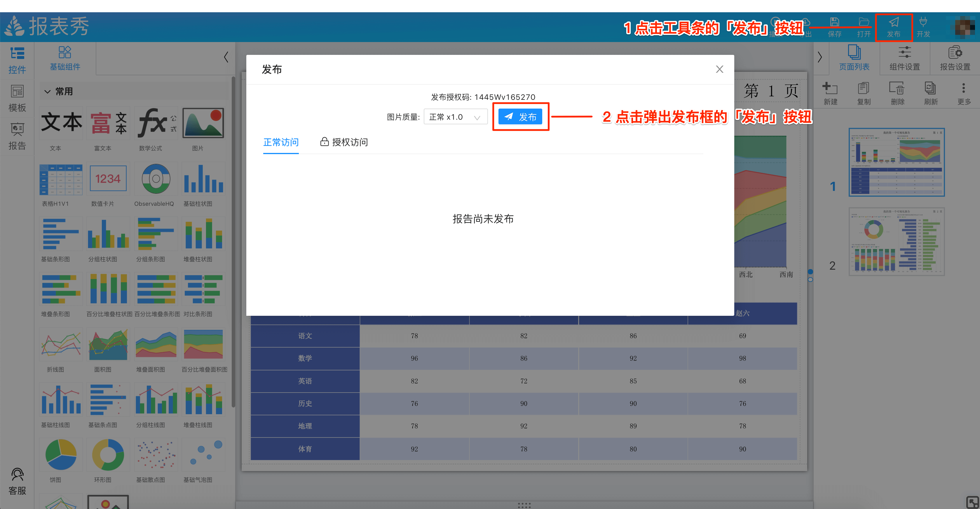The image size is (980, 509).
Task: Open the 更多 options menu
Action: (x=964, y=93)
